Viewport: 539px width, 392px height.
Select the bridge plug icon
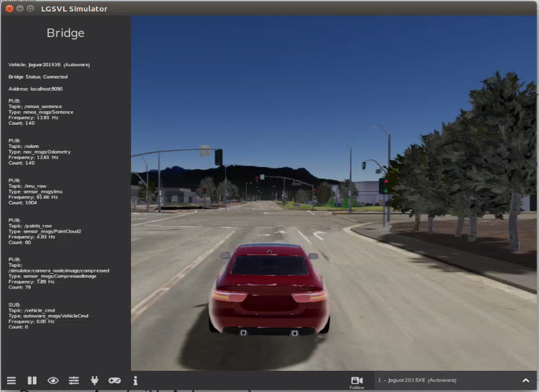point(94,380)
